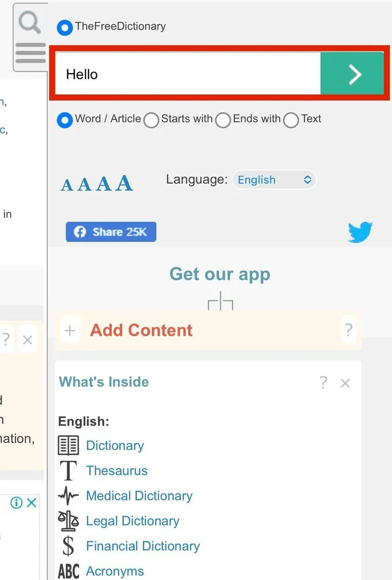Open the Thesaurus link
The width and height of the screenshot is (392, 580).
point(117,470)
